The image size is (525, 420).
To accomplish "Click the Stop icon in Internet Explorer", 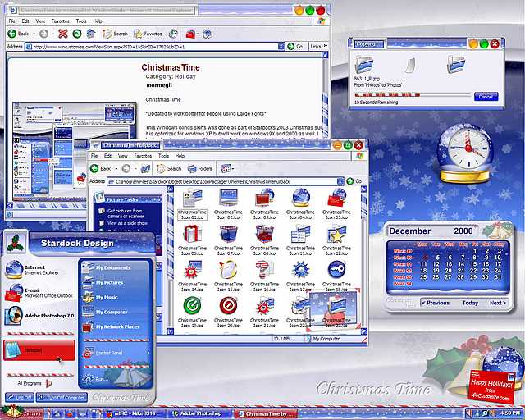I will (63, 34).
